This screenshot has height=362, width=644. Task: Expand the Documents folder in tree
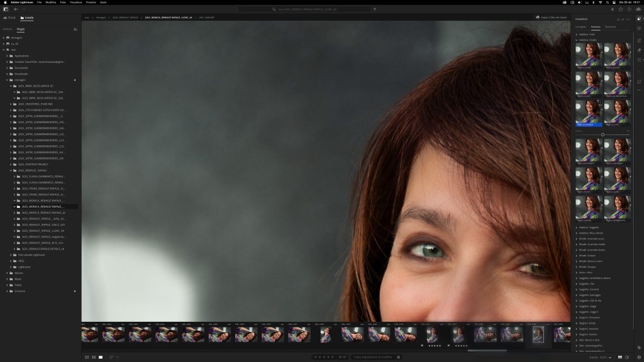click(8, 68)
